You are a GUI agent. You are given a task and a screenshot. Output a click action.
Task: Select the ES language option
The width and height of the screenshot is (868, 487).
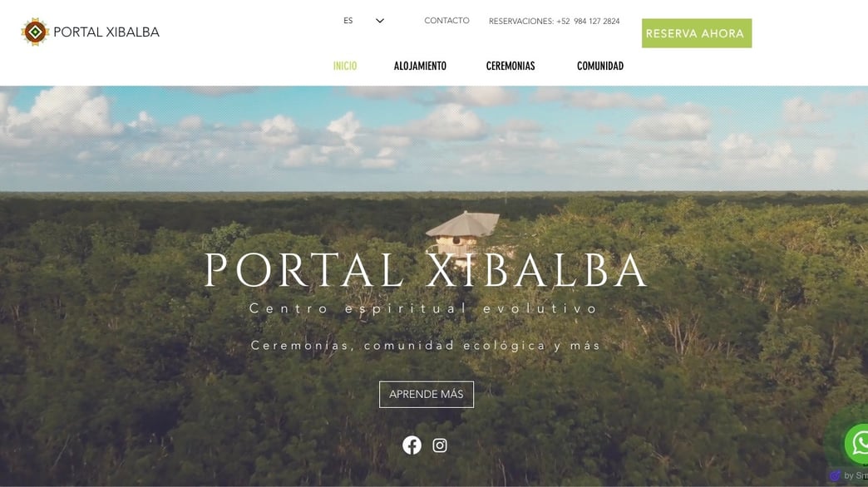point(348,21)
